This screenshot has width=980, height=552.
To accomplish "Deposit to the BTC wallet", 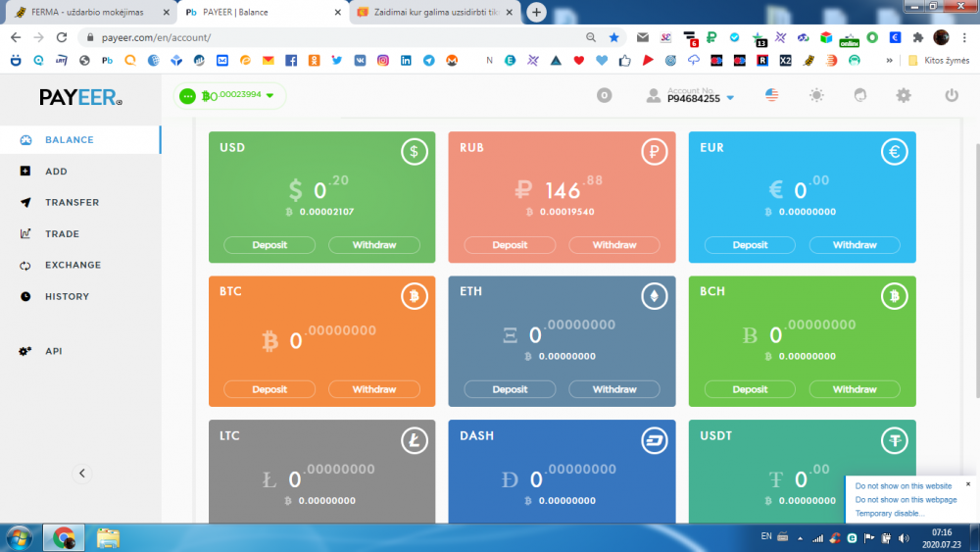I will pos(269,389).
